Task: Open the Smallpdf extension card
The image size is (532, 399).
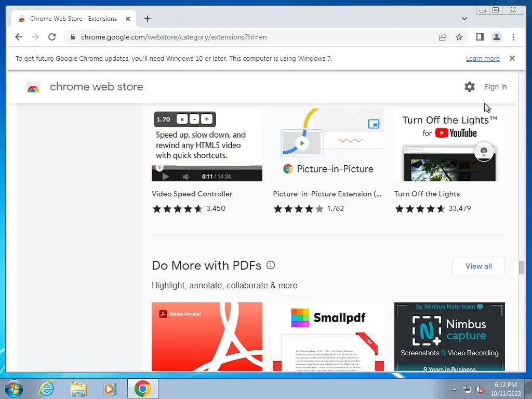Action: (x=328, y=337)
